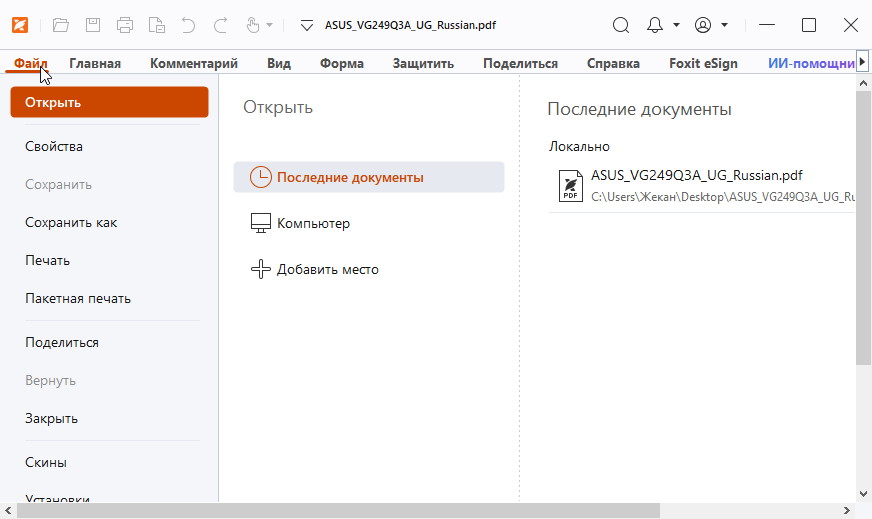
Task: Click the user account icon
Action: (703, 25)
